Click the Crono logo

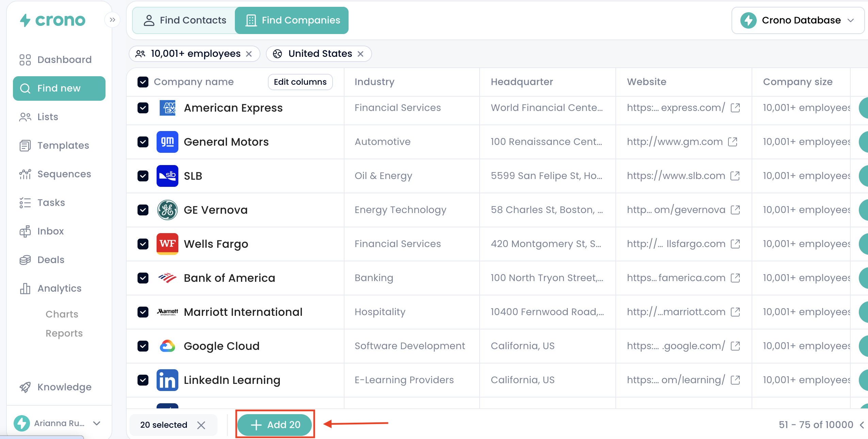point(52,20)
